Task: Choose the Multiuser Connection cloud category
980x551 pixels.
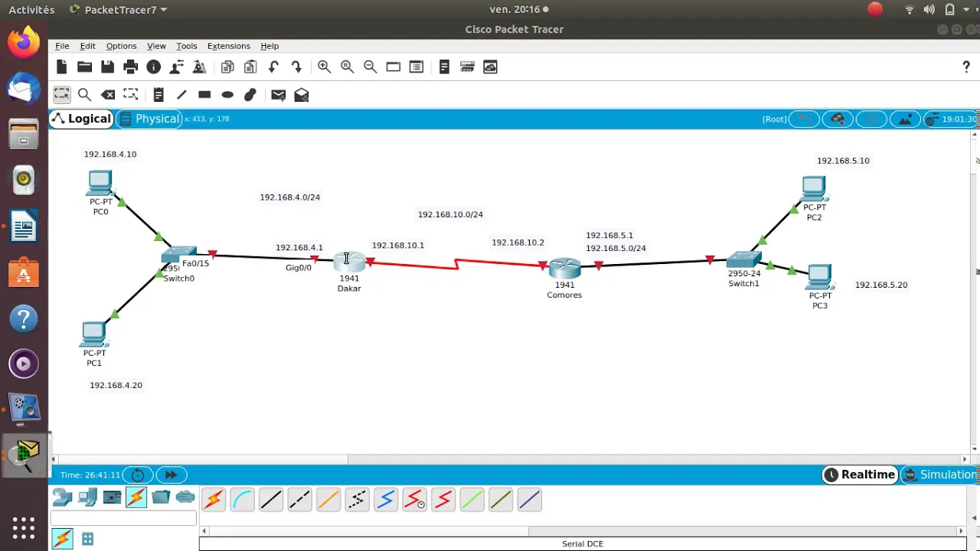Action: (x=186, y=497)
